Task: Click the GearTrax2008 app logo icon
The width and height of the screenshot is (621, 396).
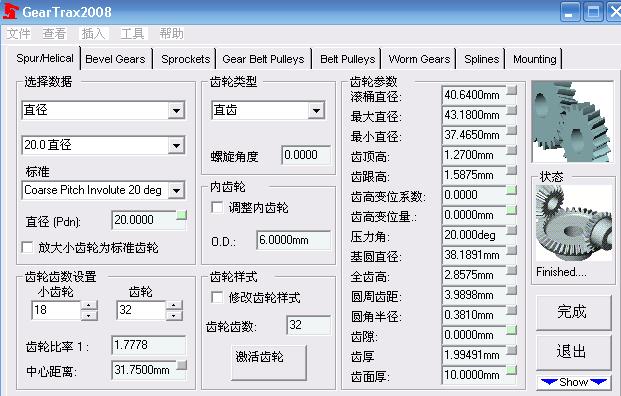Action: click(11, 11)
